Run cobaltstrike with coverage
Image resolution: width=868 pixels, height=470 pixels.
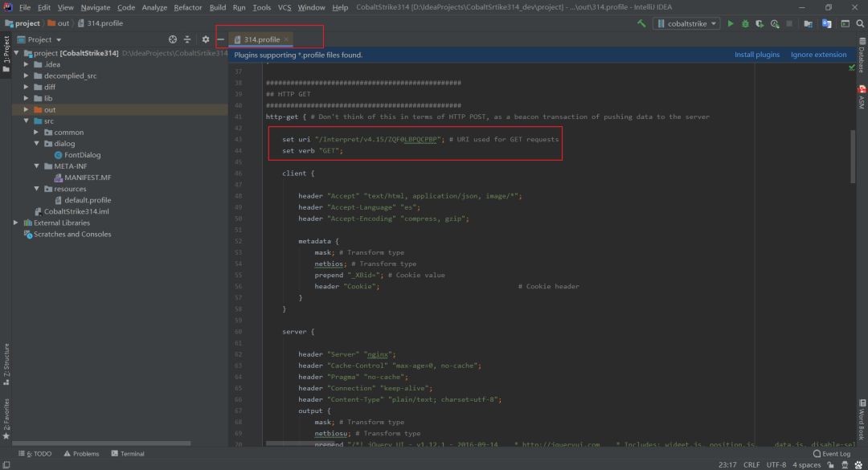[x=759, y=23]
